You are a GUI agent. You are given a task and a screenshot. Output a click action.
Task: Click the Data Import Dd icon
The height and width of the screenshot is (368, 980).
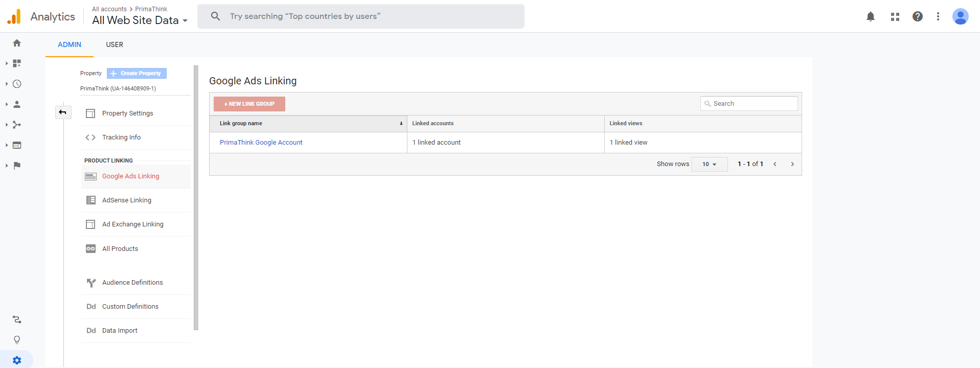tap(91, 331)
